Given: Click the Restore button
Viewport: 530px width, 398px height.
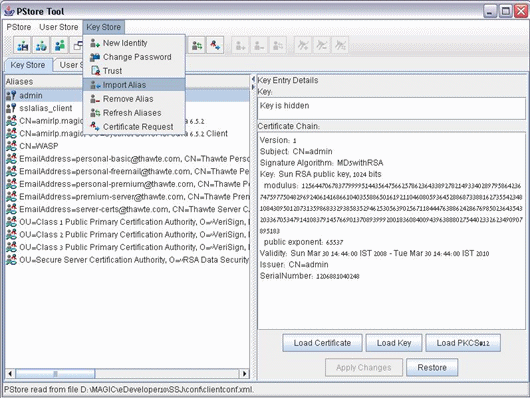Looking at the screenshot, I should tap(432, 367).
